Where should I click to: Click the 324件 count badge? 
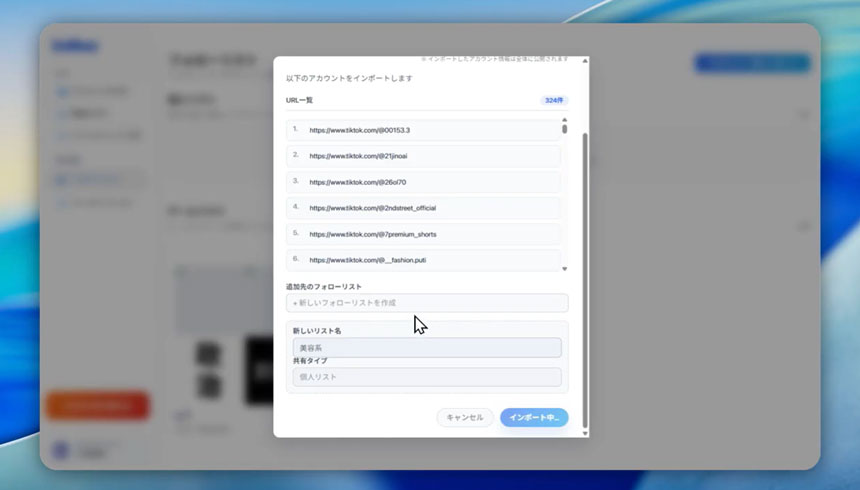[x=554, y=100]
